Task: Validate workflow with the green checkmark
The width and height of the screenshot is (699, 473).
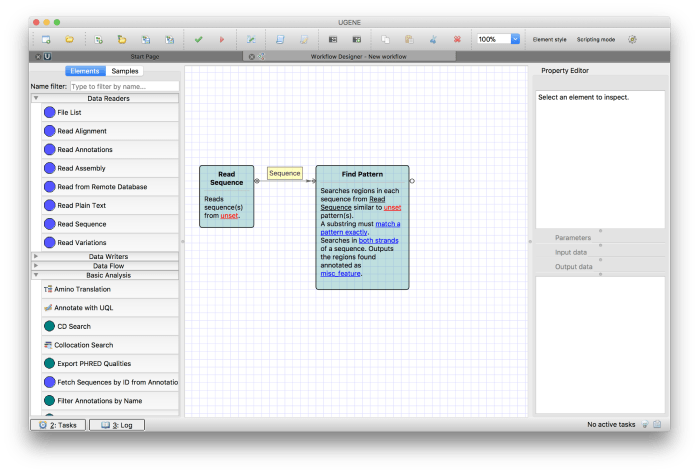Action: coord(199,39)
